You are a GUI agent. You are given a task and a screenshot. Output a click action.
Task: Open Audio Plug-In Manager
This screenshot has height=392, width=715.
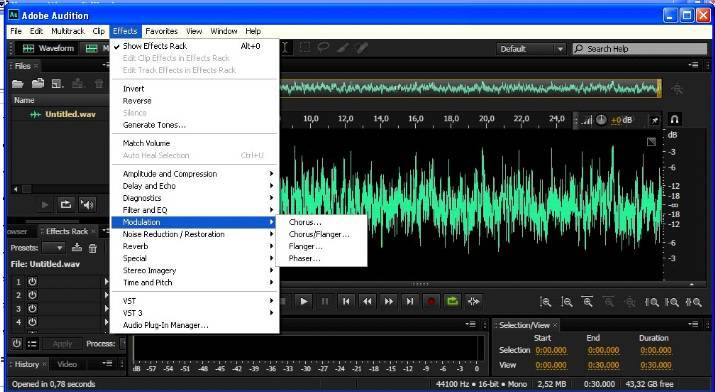point(194,325)
